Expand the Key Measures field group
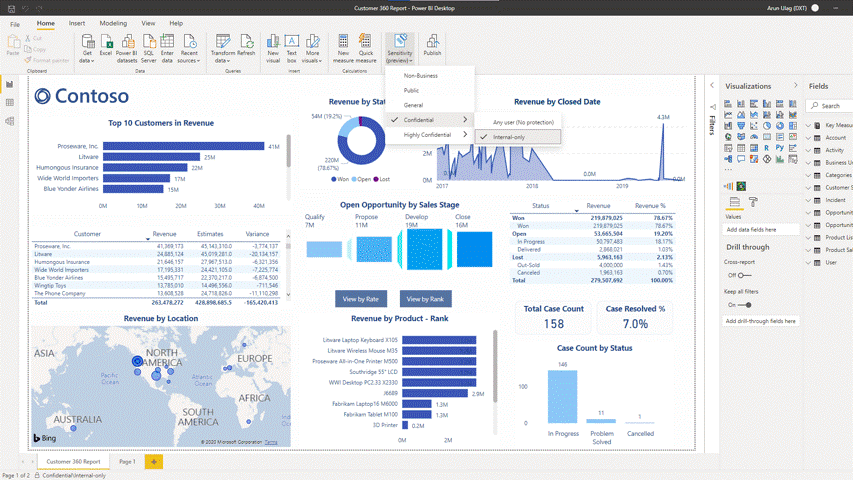853x480 pixels. click(x=808, y=125)
